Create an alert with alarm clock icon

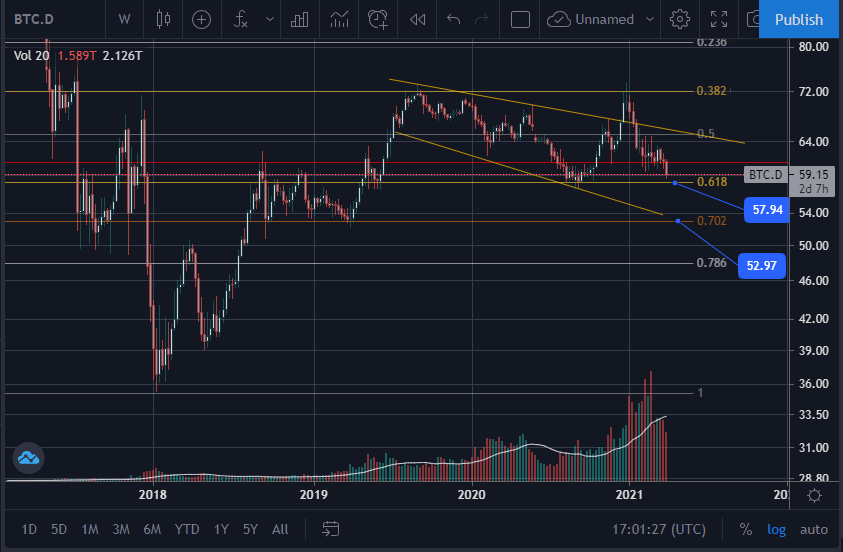pos(378,20)
